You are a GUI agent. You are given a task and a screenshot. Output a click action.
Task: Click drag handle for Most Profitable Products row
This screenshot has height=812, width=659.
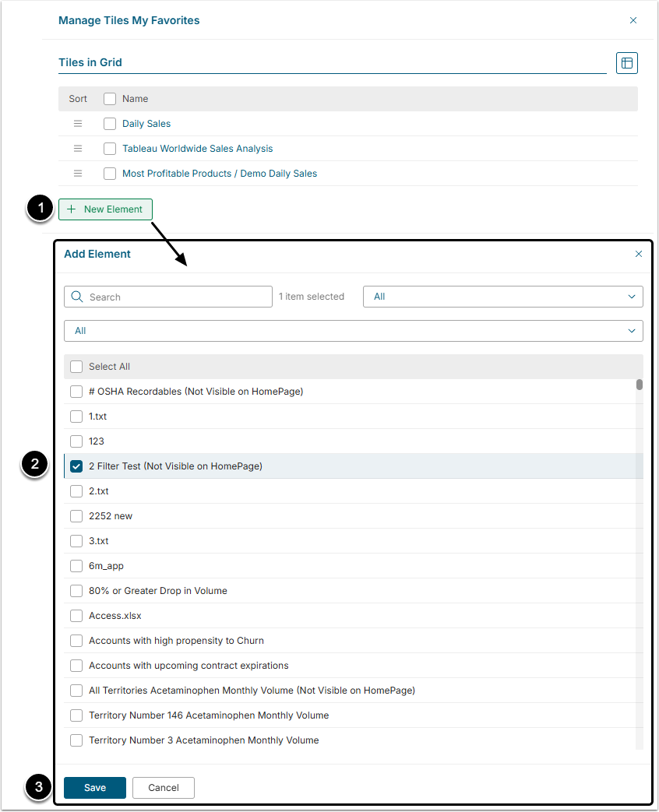coord(78,174)
